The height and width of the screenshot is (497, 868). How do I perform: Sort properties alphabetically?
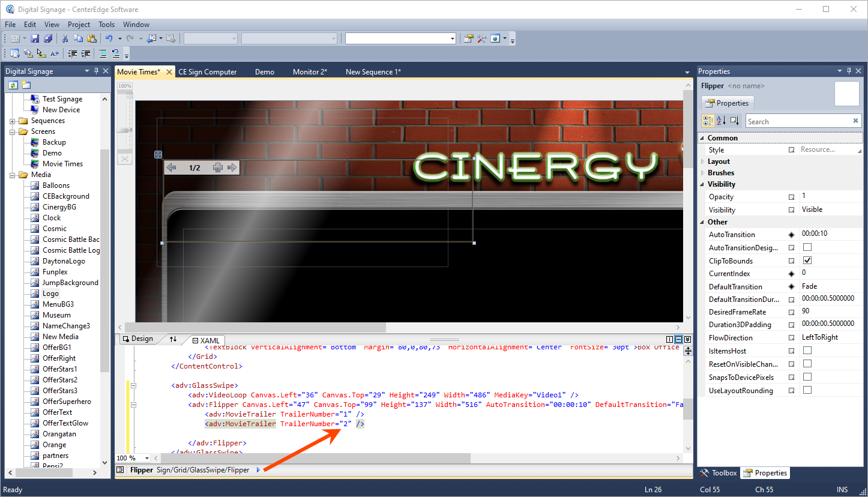pyautogui.click(x=722, y=121)
